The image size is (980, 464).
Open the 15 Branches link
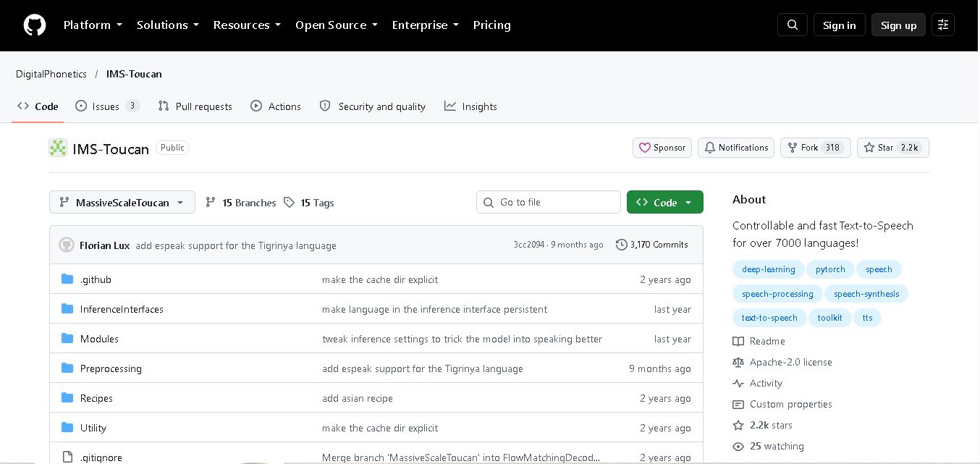[x=241, y=203]
